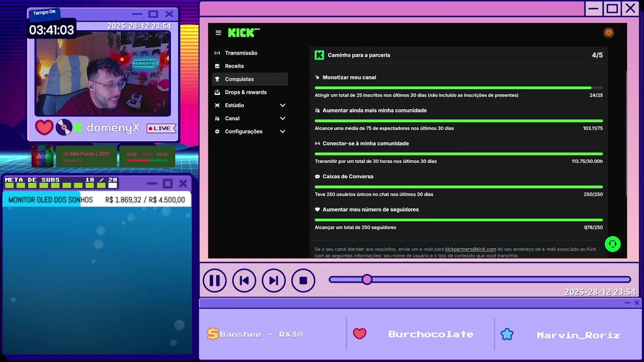
Task: Click the Caixas de Conversa chat icon
Action: coord(317,176)
